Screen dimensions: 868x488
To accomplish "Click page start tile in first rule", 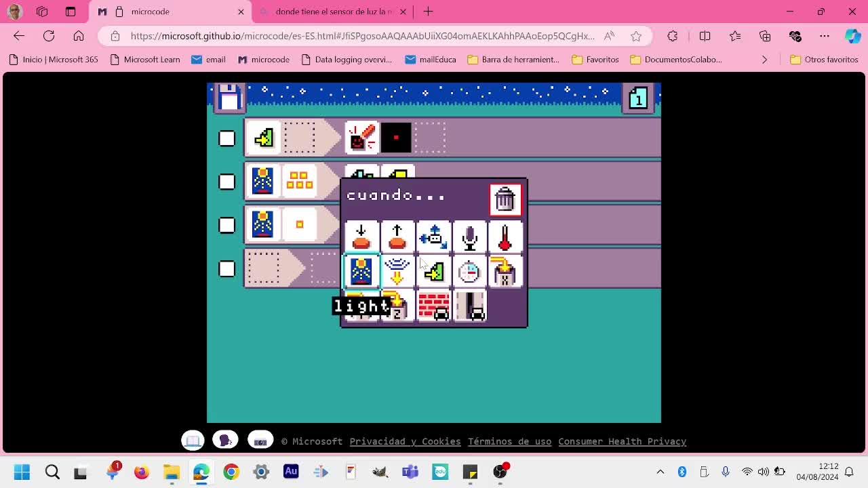I will click(263, 138).
